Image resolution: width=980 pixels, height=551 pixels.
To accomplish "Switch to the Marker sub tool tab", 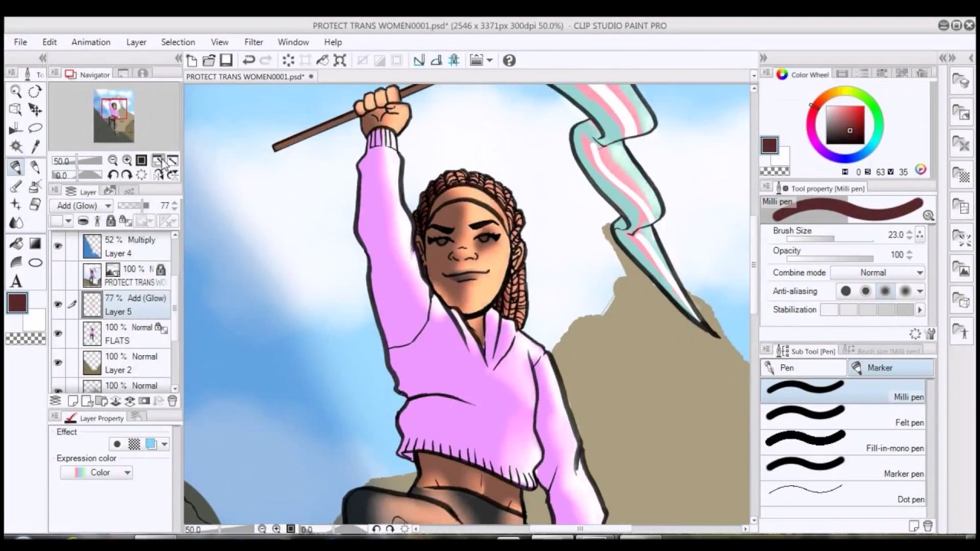I will coord(890,368).
